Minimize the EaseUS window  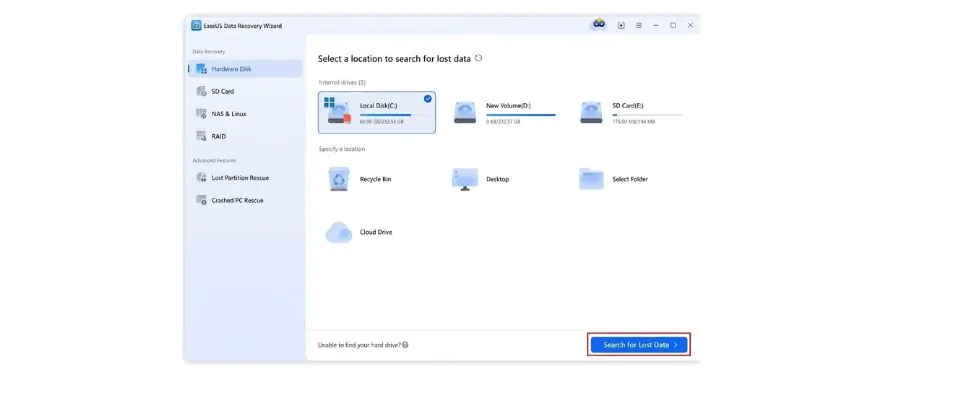click(656, 26)
